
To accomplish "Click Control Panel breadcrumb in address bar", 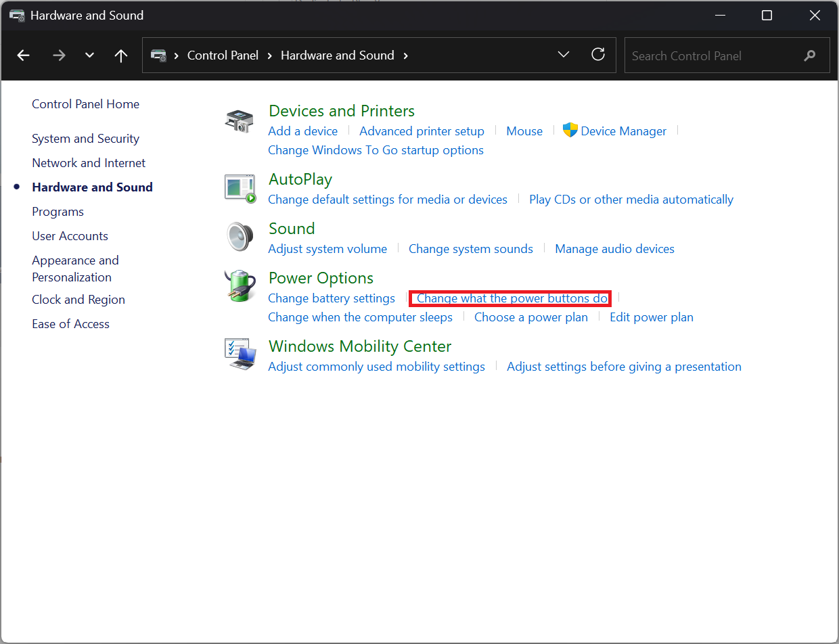I will point(223,55).
